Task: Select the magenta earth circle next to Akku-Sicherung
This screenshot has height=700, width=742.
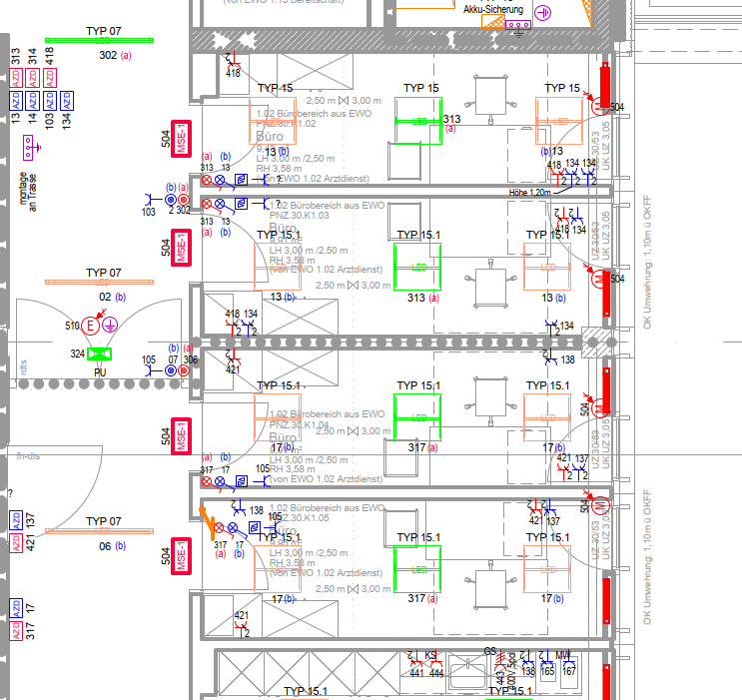Action: click(x=543, y=13)
